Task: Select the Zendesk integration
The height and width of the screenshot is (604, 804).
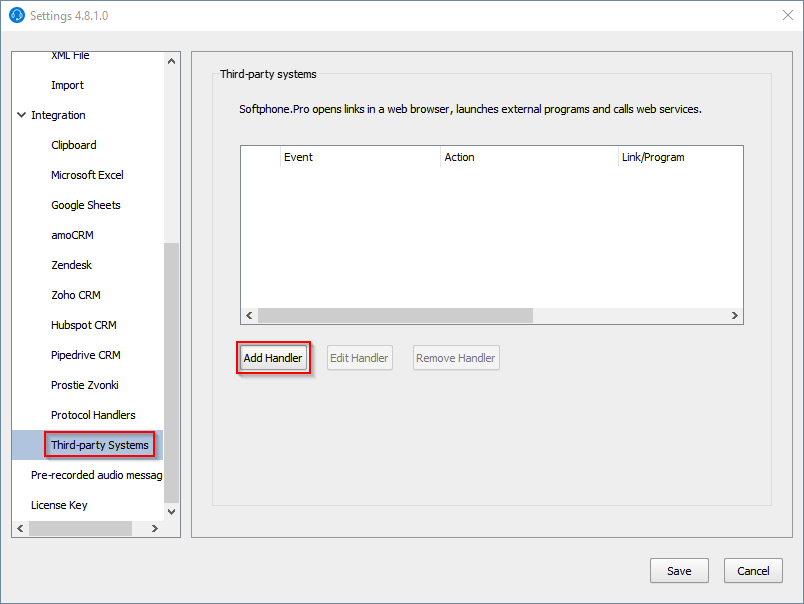Action: click(71, 265)
